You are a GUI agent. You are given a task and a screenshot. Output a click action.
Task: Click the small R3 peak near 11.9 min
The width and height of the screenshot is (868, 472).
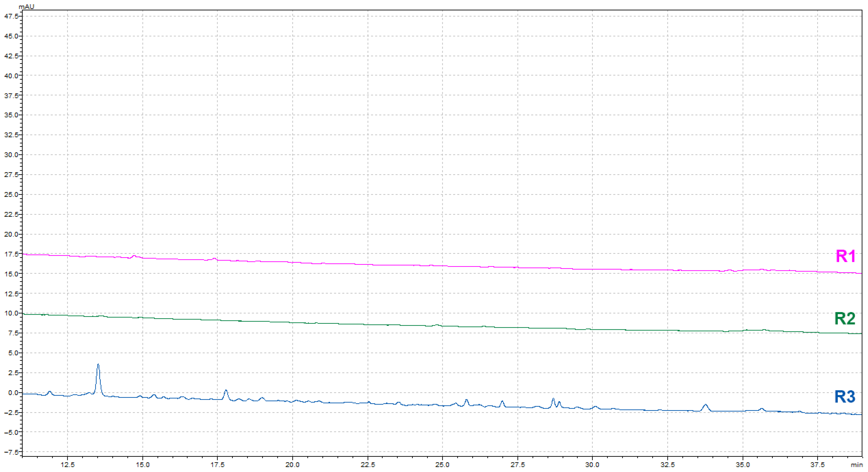pyautogui.click(x=49, y=392)
